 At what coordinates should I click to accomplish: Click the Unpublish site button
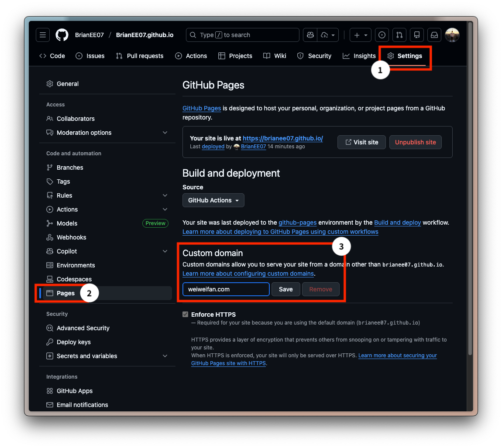tap(415, 142)
